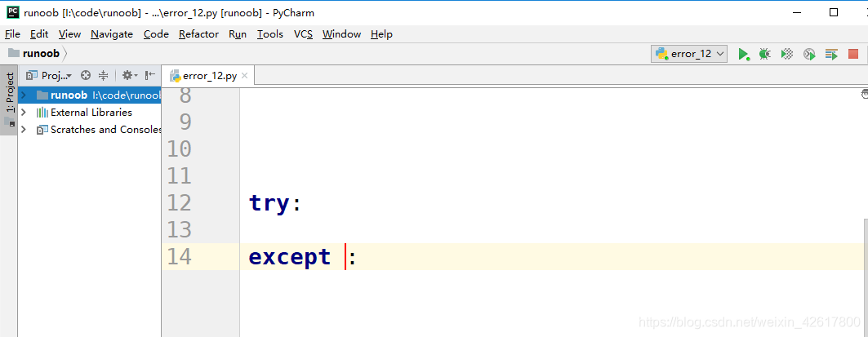Run error_12 with coverage
The height and width of the screenshot is (337, 868).
coord(786,54)
